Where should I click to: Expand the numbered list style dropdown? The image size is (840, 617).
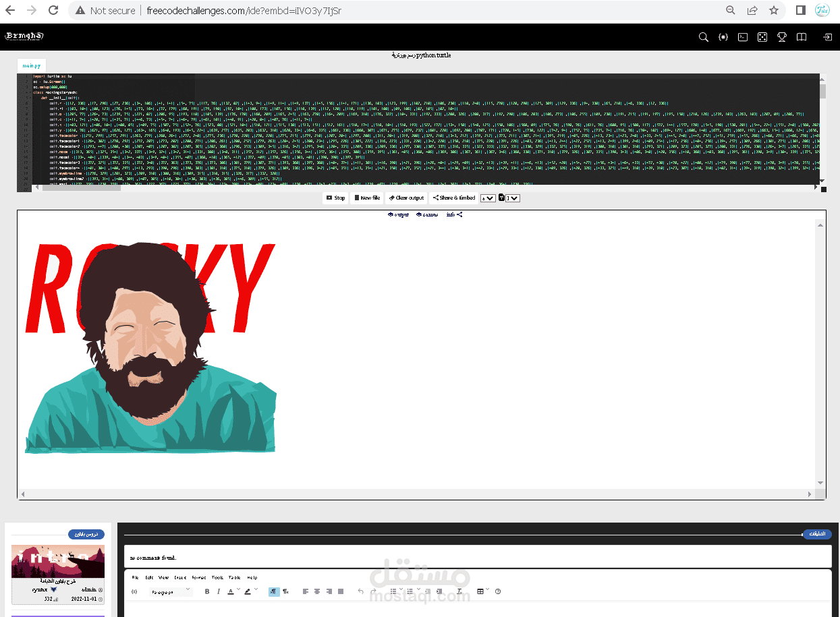pos(419,589)
